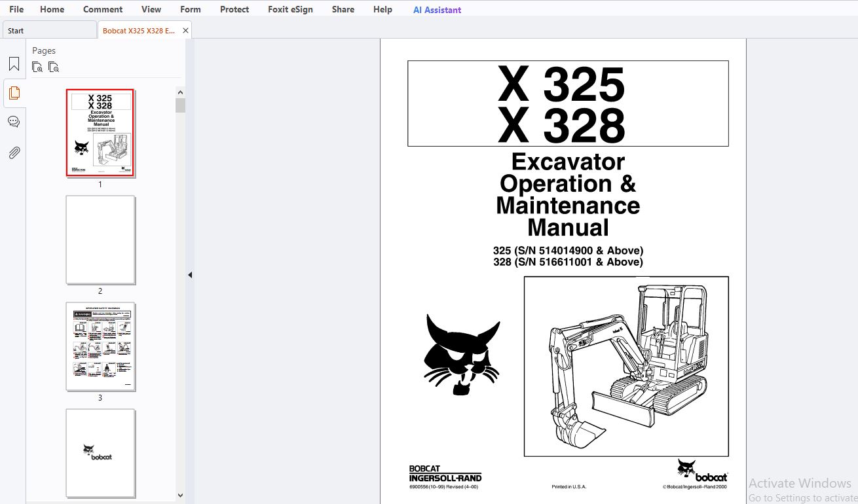Click '328 (S/N 516611001 & Above)' line
This screenshot has width=858, height=504.
[x=568, y=262]
